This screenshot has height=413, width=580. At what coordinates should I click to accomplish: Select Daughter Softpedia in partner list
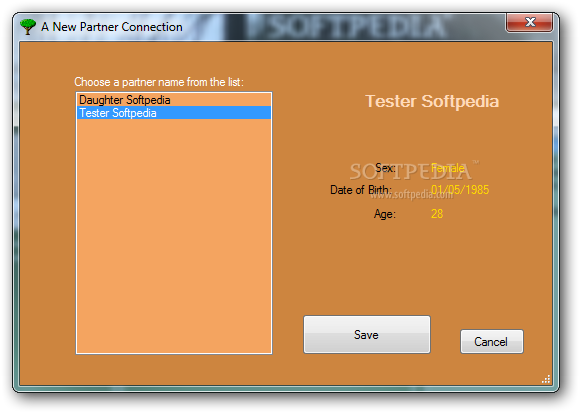[x=174, y=100]
